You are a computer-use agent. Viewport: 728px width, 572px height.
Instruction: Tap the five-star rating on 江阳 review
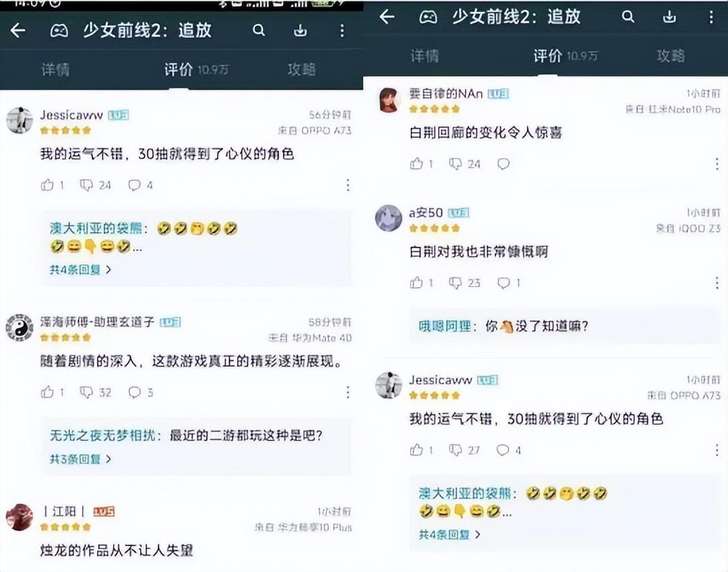click(x=65, y=527)
